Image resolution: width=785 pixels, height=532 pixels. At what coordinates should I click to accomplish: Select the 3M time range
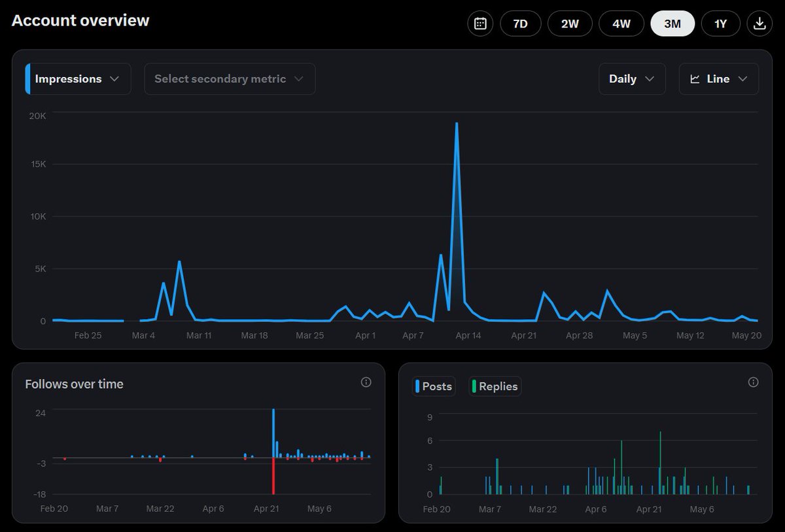click(672, 24)
